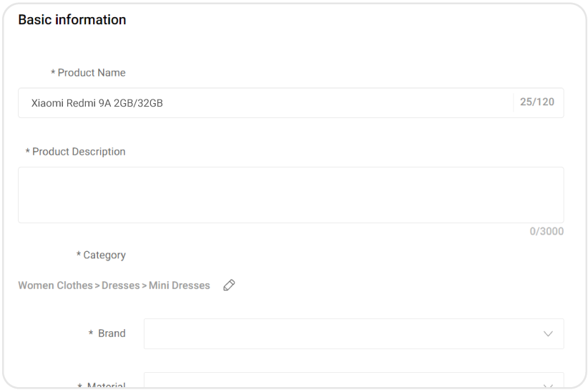Click the Category label
Viewport: 588px width, 390px height.
click(104, 255)
